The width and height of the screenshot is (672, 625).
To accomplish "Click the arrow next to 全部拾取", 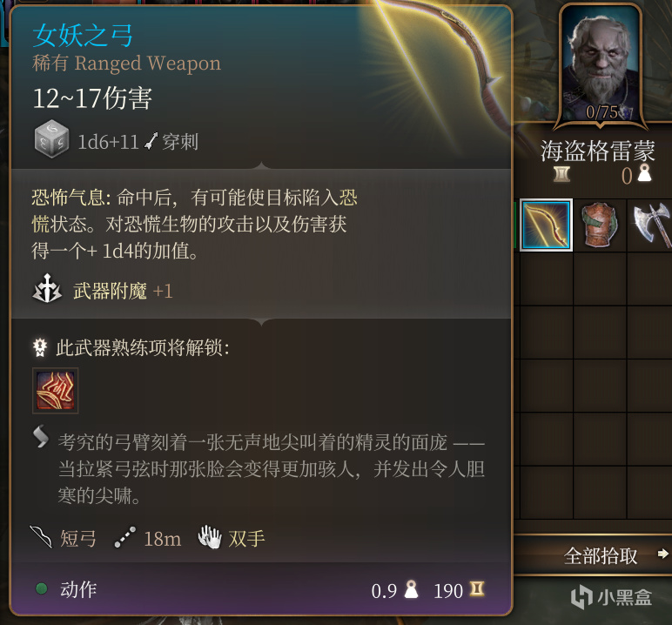I will click(x=663, y=554).
